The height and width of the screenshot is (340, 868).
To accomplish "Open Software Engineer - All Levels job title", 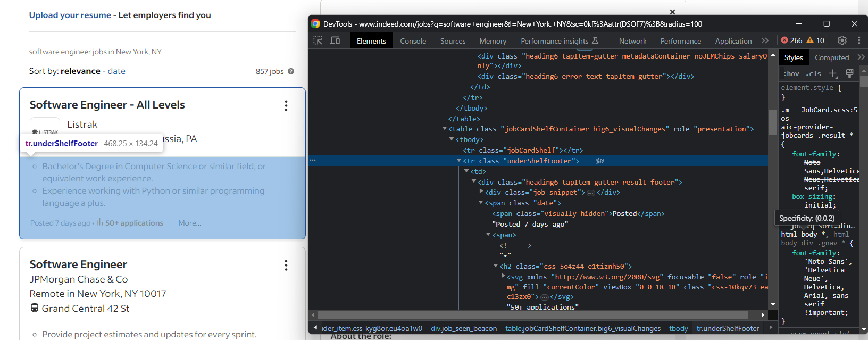I will tap(107, 105).
